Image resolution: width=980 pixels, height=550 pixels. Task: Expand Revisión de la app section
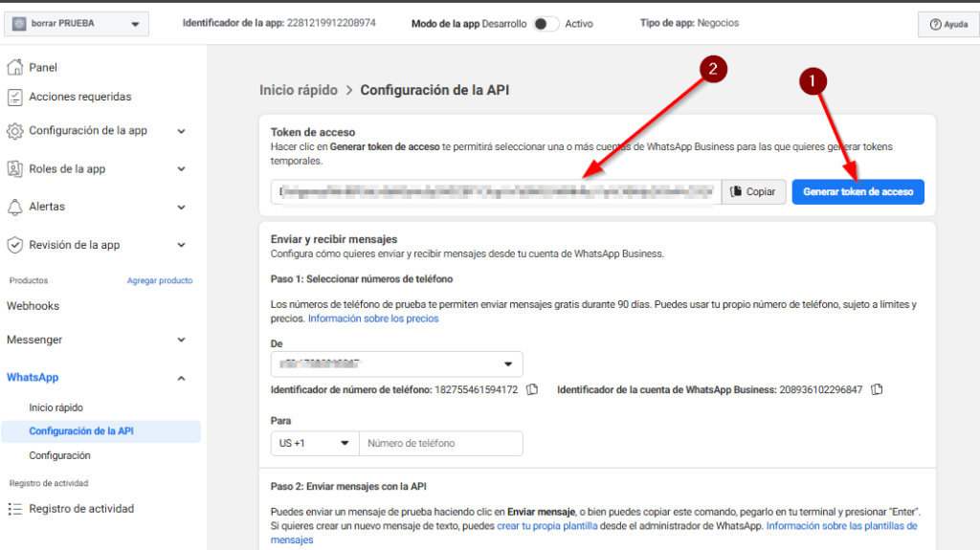(x=181, y=245)
